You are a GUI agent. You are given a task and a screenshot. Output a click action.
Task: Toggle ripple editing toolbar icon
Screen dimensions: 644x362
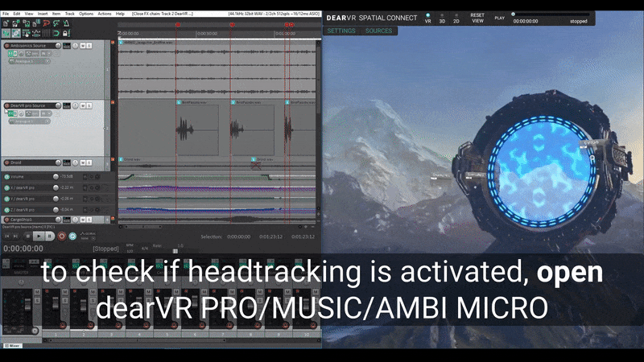click(27, 33)
